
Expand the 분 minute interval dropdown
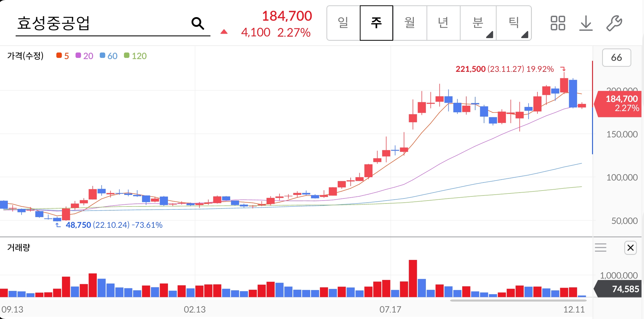coord(478,23)
